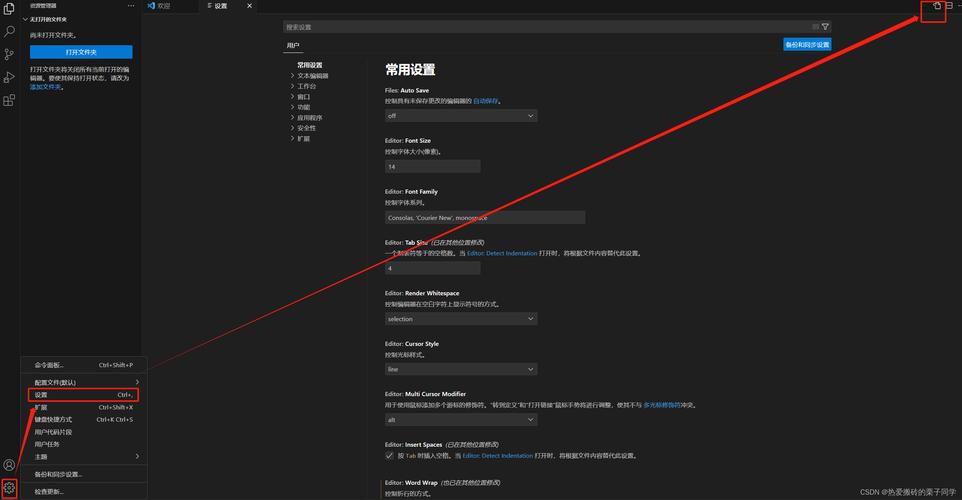Screen dimensions: 962x500
Task: Open the Explorer view in the activity bar
Action: [9, 9]
